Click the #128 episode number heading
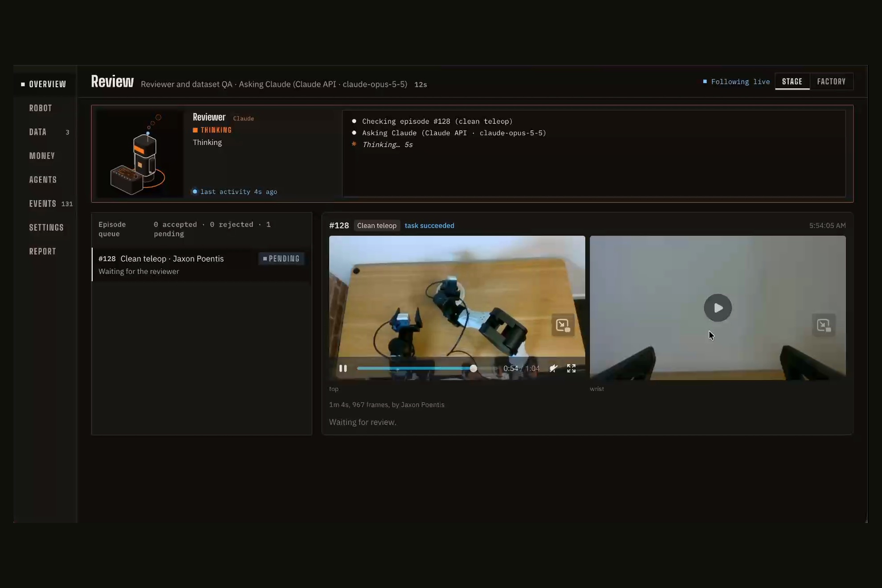Image resolution: width=882 pixels, height=588 pixels. pos(339,225)
